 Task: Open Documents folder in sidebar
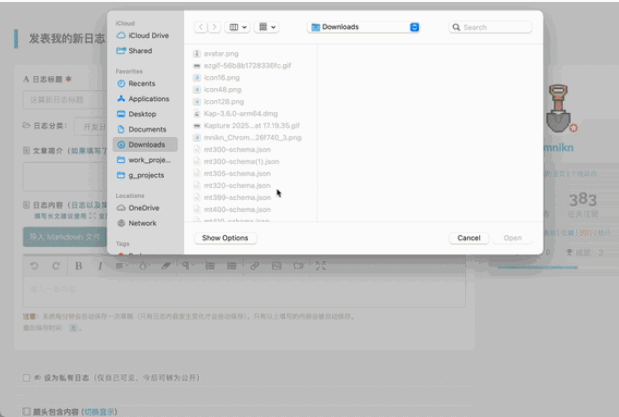pyautogui.click(x=147, y=129)
